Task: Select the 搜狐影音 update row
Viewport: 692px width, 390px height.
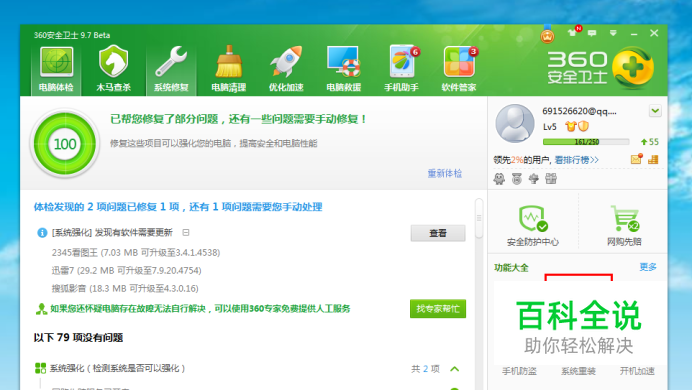Action: [x=125, y=289]
